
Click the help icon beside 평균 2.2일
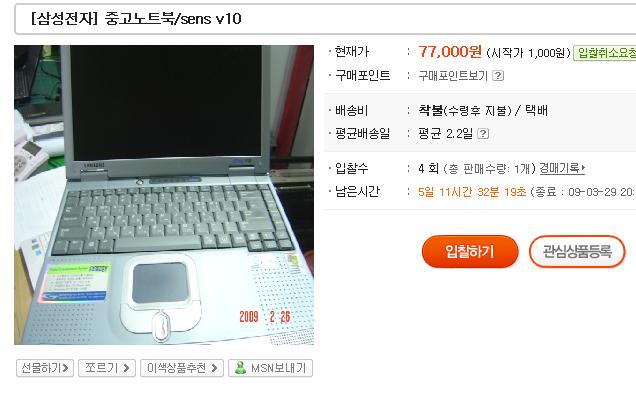(x=483, y=133)
